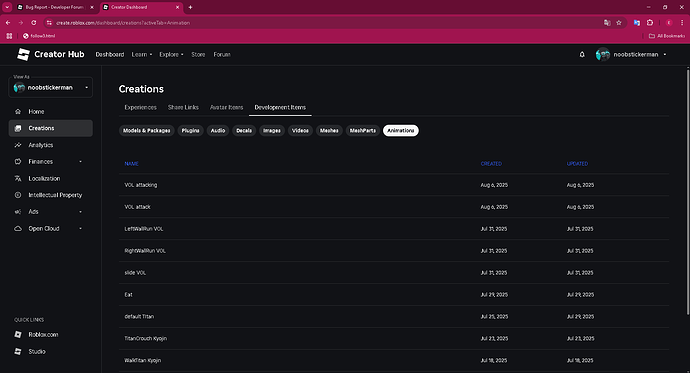690x373 pixels.
Task: Click the Localization translate icon
Action: (18, 179)
